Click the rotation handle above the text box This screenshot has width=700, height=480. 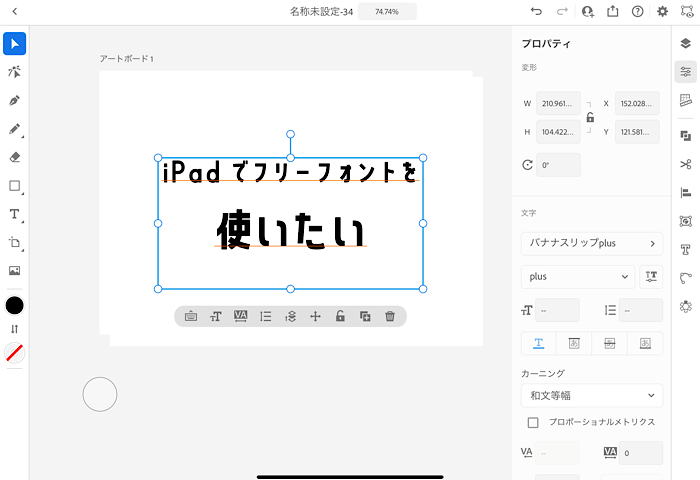[x=291, y=134]
